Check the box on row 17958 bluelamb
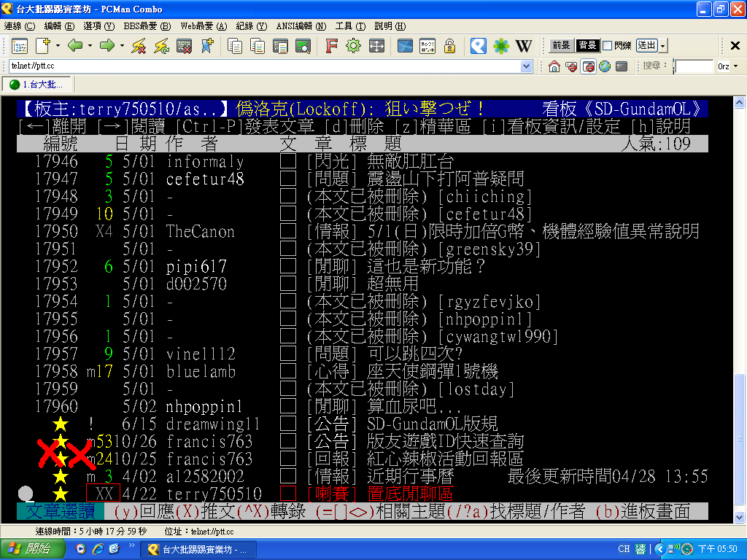 point(288,371)
